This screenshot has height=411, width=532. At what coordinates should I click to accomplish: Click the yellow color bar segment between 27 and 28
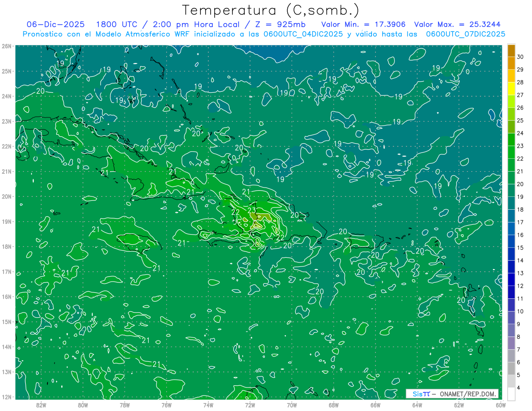pyautogui.click(x=511, y=88)
